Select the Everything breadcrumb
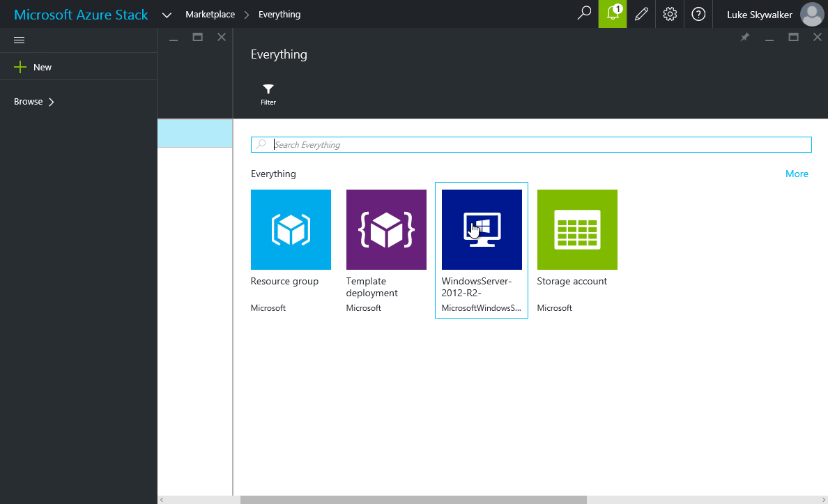 279,14
